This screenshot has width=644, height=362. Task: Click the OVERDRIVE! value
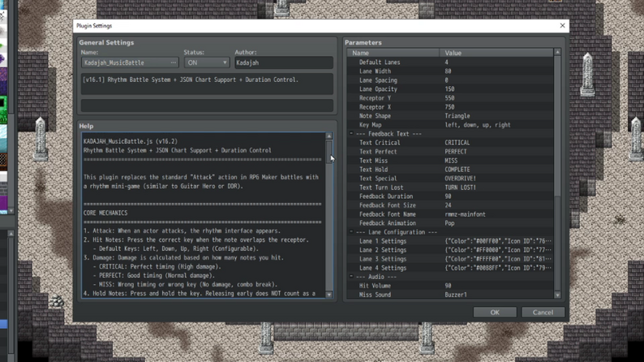click(461, 179)
